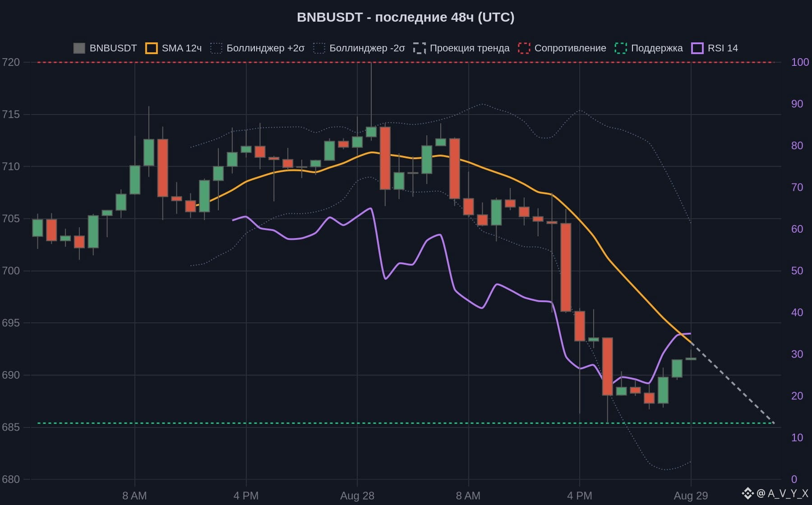The image size is (812, 505).
Task: Click the gray BNBUSDT legend swatch
Action: coord(79,48)
